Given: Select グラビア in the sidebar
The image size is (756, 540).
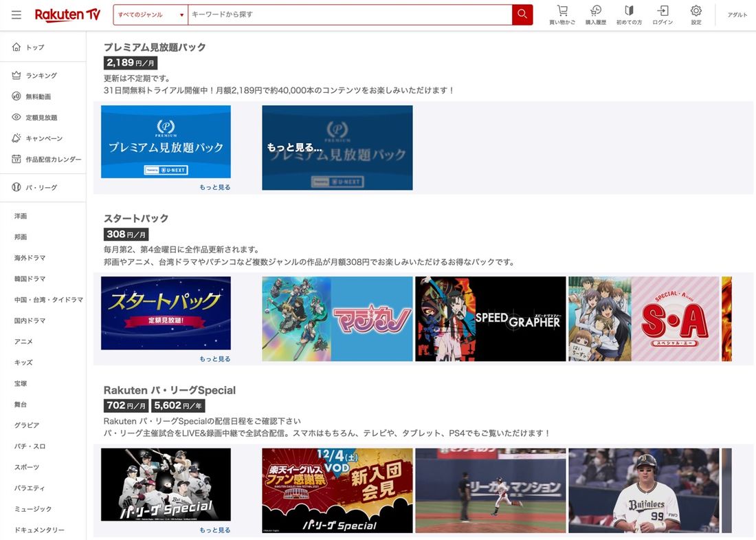Looking at the screenshot, I should [27, 425].
